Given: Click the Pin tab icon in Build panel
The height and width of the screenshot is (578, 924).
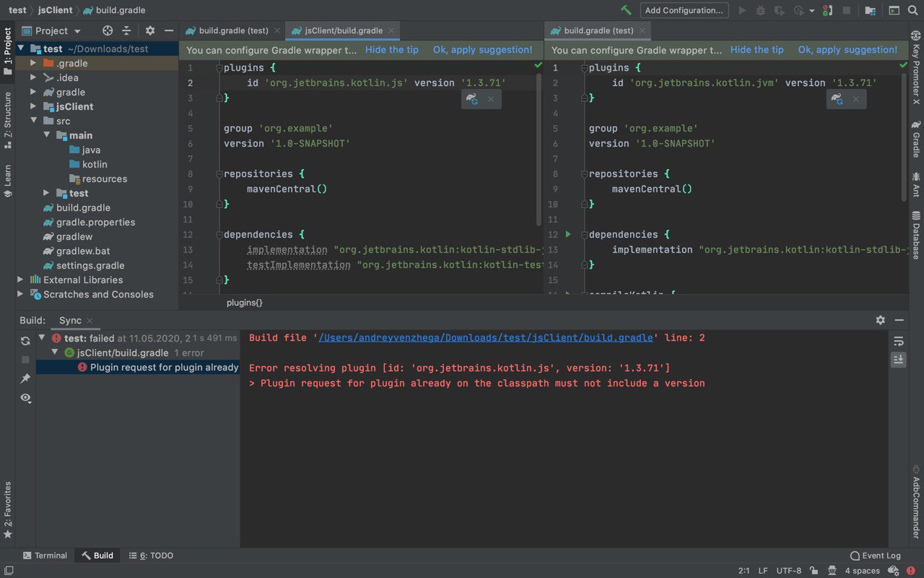Looking at the screenshot, I should [25, 379].
